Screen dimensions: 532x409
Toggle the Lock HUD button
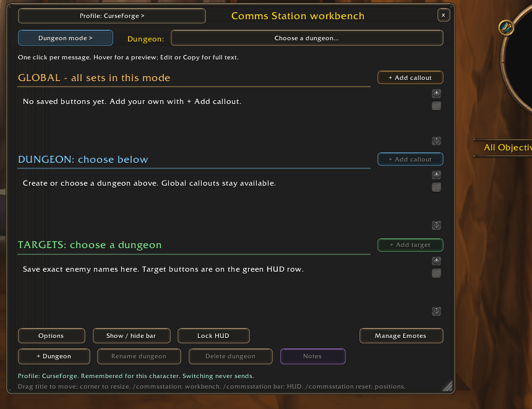coord(213,336)
